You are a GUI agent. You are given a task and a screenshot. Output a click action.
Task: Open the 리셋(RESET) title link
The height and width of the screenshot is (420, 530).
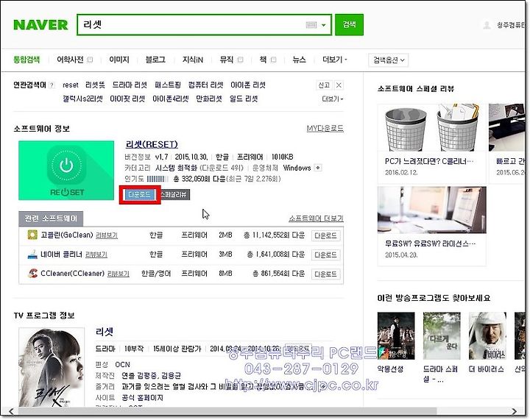152,144
